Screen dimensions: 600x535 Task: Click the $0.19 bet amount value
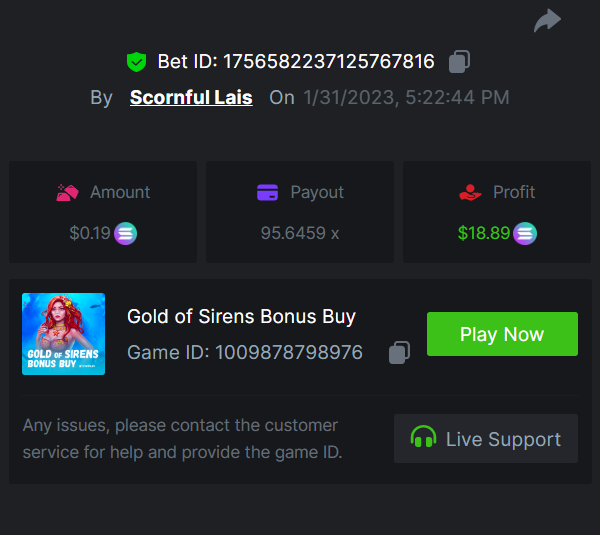89,234
